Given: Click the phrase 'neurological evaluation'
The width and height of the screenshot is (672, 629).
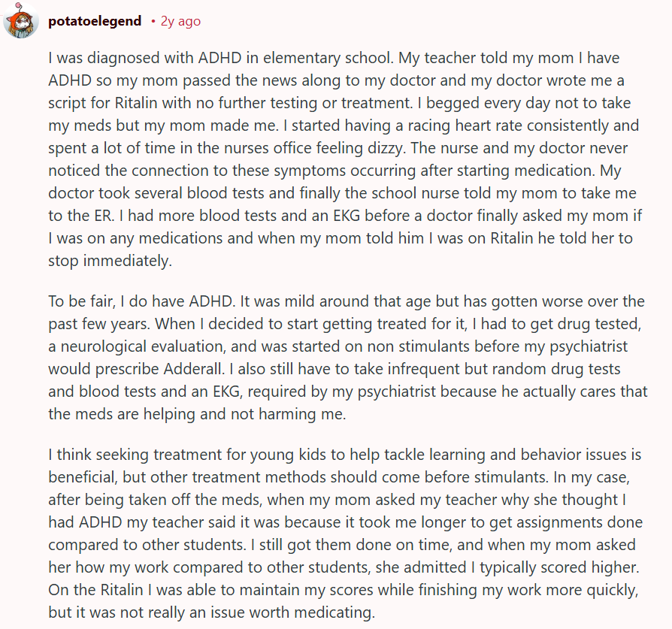Looking at the screenshot, I should pos(143,346).
